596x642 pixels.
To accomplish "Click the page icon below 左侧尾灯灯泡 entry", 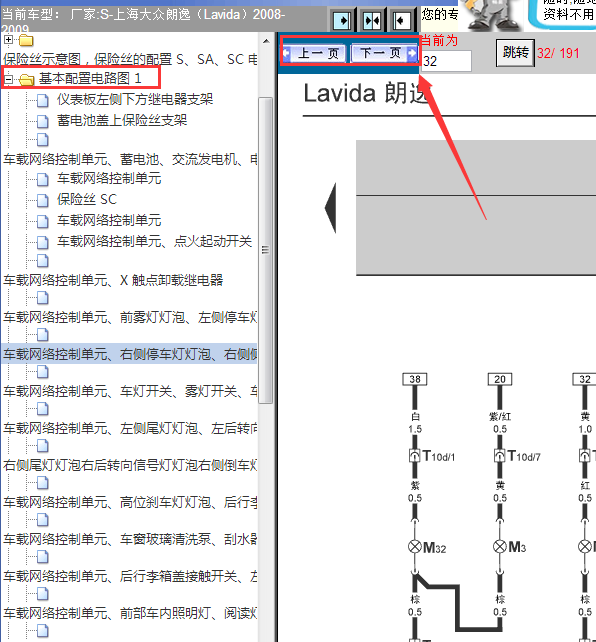I will coord(43,445).
